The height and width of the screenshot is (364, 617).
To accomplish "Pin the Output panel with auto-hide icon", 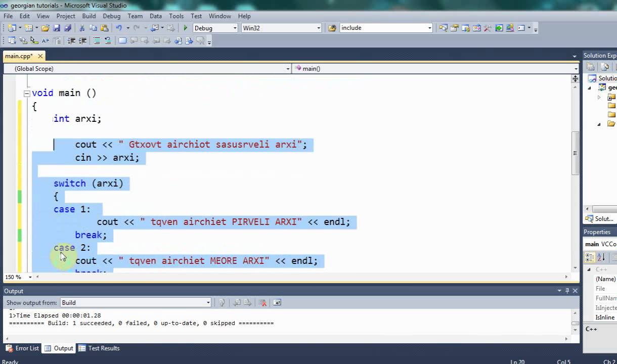I will pos(567,291).
